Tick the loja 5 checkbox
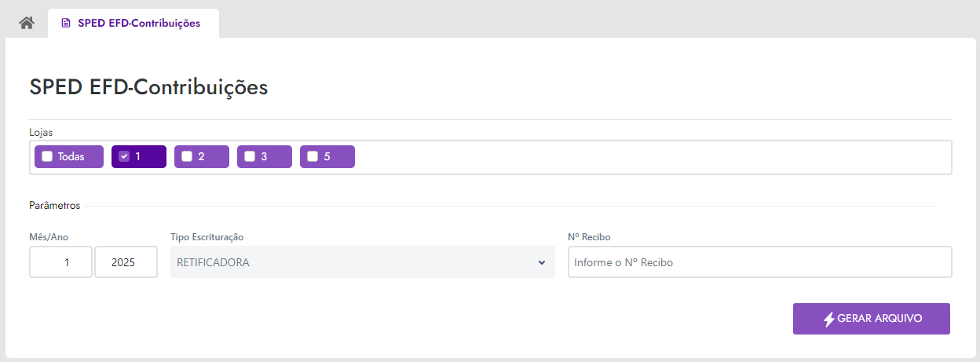The height and width of the screenshot is (362, 980). [x=313, y=156]
